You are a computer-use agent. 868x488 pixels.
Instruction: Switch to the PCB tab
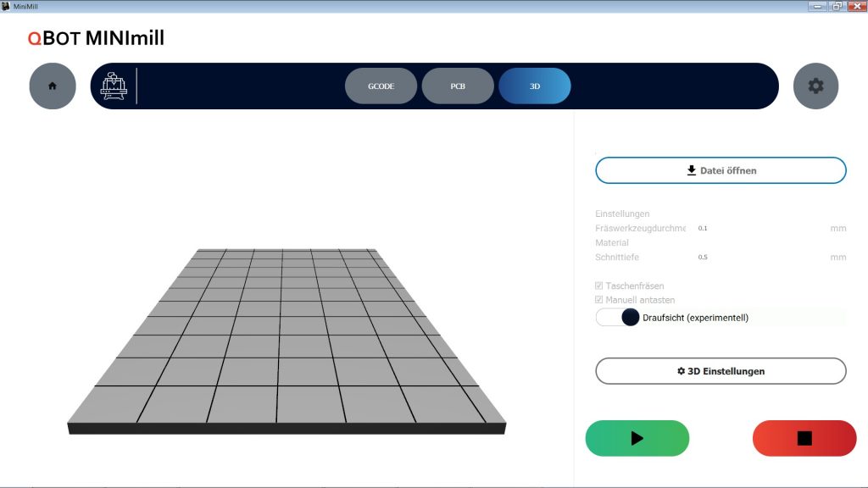pyautogui.click(x=458, y=86)
